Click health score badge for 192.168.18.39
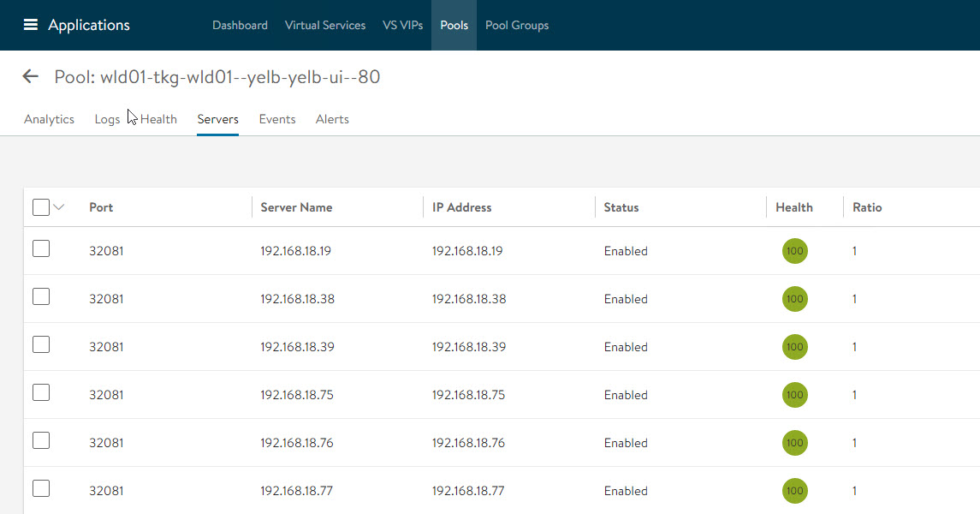This screenshot has width=980, height=514. point(794,347)
